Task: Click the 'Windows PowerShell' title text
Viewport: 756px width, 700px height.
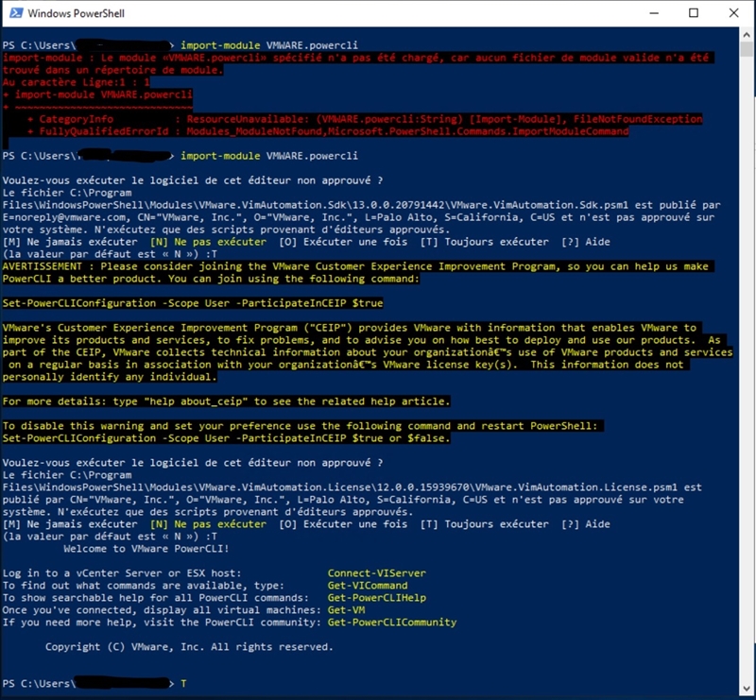Action: [x=76, y=13]
